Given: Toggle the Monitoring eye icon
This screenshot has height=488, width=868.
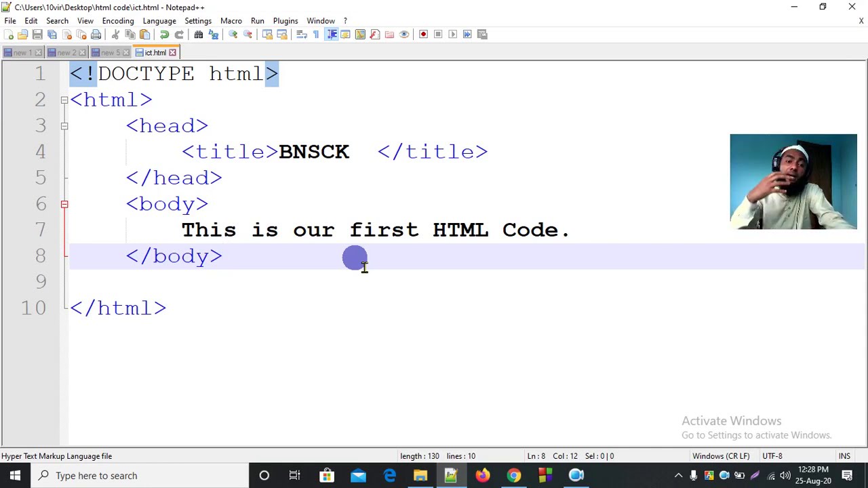Looking at the screenshot, I should [x=404, y=35].
